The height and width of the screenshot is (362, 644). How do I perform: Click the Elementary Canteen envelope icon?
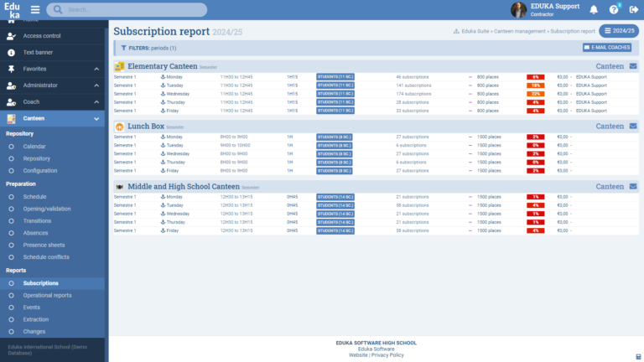tap(633, 65)
